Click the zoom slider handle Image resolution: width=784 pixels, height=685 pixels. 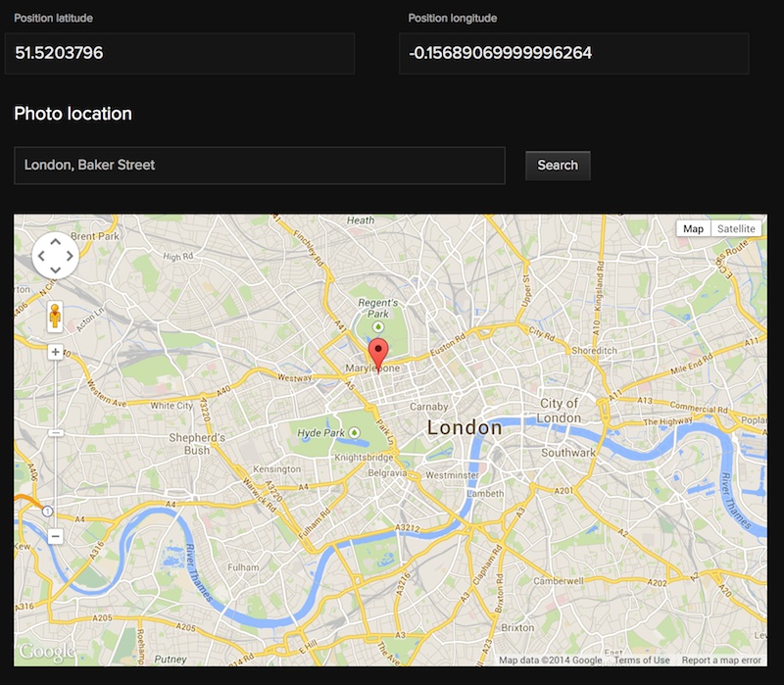click(56, 432)
